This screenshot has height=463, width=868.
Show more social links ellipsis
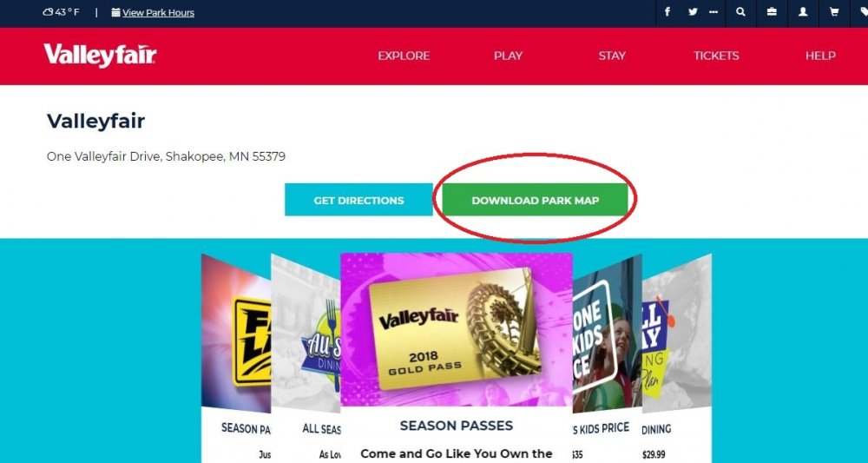[x=713, y=11]
